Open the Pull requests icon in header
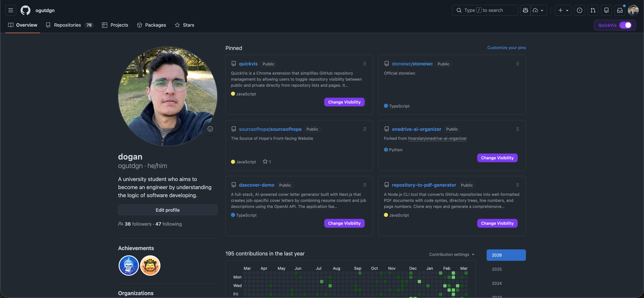The height and width of the screenshot is (298, 644). click(593, 10)
